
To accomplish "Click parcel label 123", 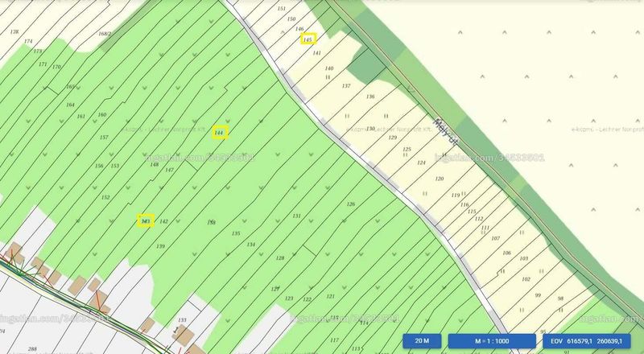I will pos(289,298).
